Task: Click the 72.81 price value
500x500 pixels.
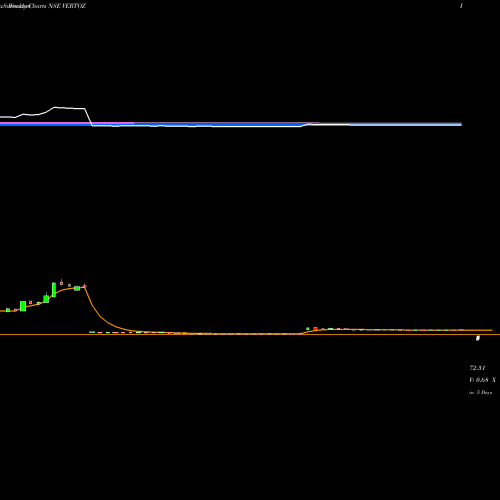Action: [477, 368]
